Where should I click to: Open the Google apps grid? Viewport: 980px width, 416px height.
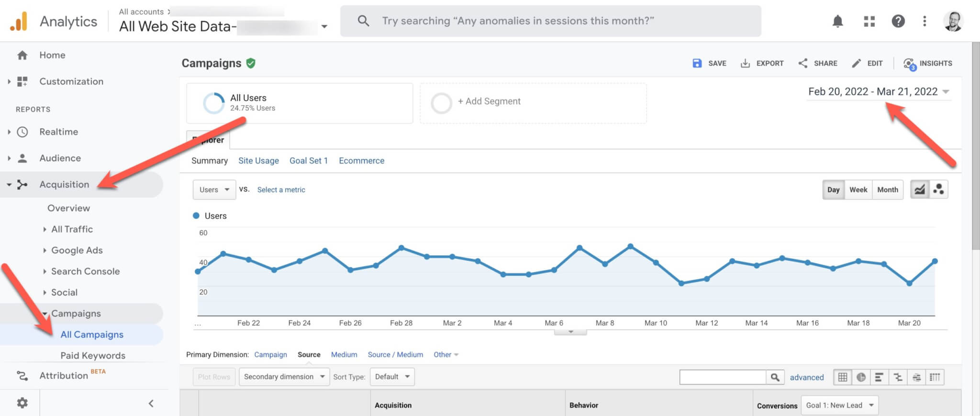click(x=869, y=21)
